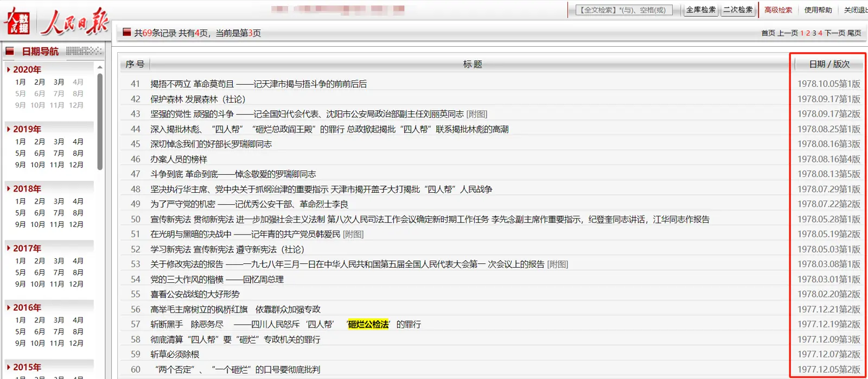
Task: Click the 标题 column header
Action: pyautogui.click(x=472, y=64)
